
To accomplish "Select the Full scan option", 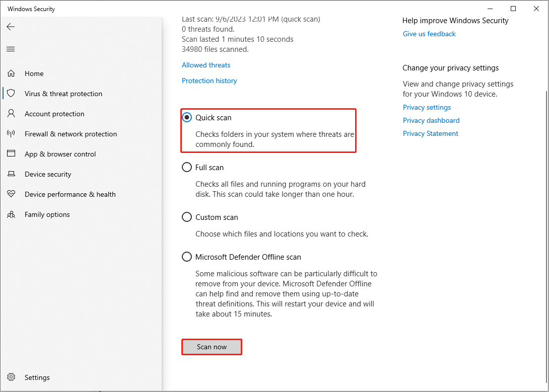I will [x=187, y=167].
